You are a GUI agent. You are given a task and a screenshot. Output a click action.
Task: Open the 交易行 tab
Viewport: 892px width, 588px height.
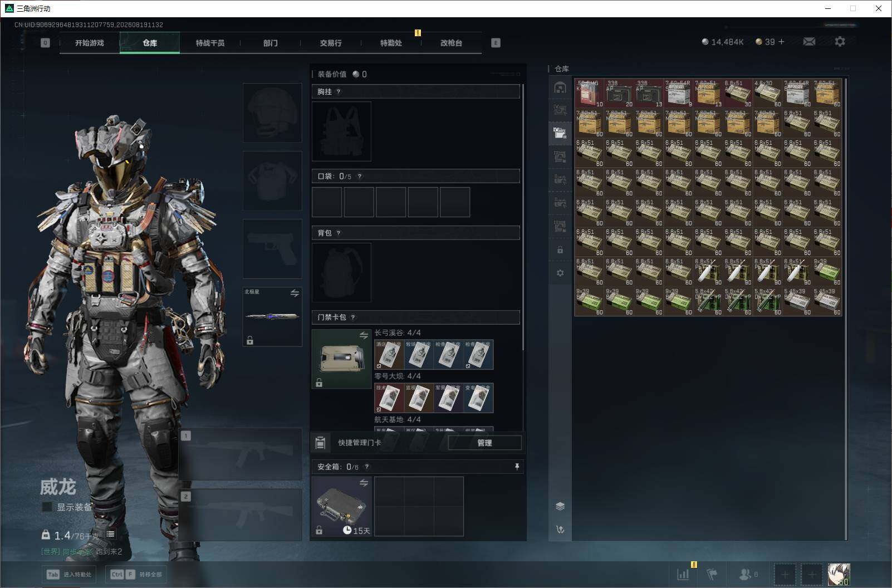(331, 43)
